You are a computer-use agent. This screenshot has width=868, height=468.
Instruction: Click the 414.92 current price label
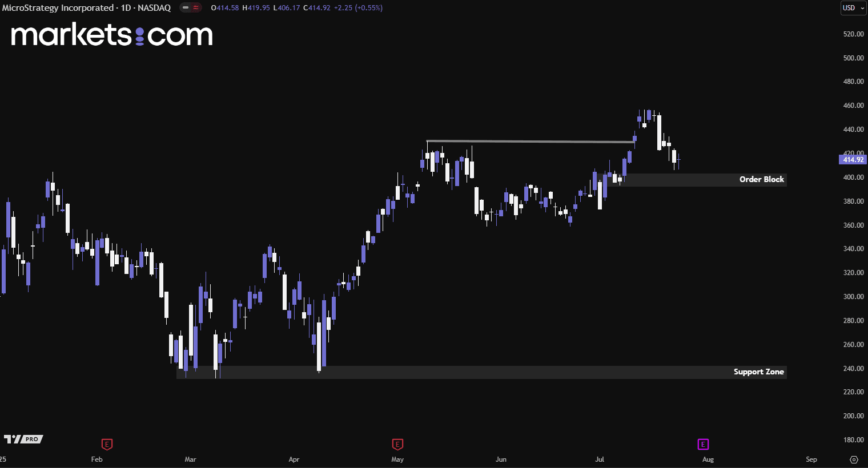pos(853,160)
